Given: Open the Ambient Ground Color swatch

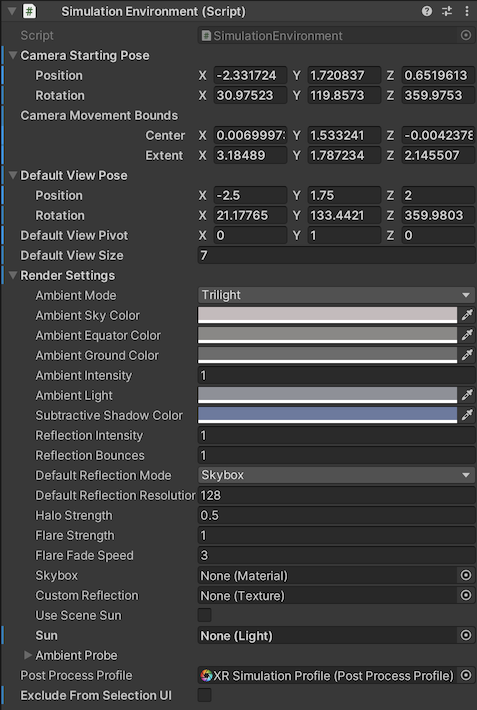Looking at the screenshot, I should coord(328,355).
